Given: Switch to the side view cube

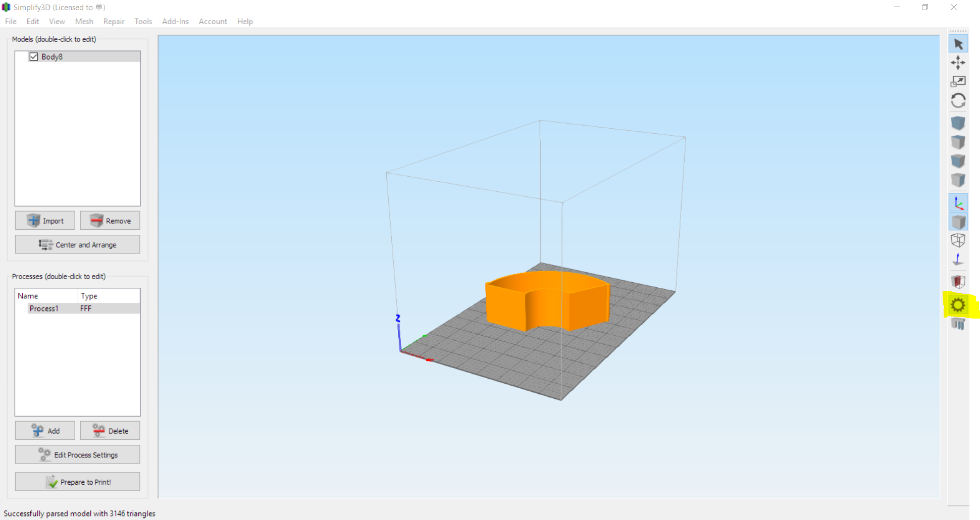Looking at the screenshot, I should [x=958, y=180].
